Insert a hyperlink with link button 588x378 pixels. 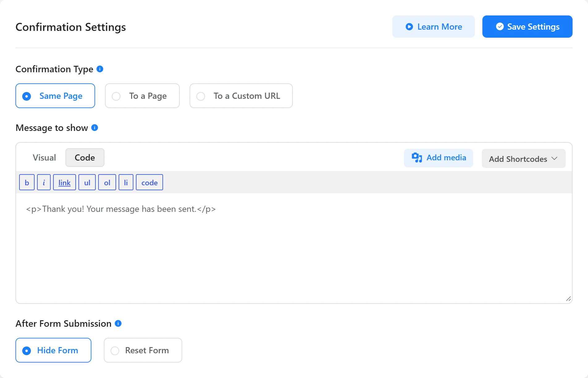point(65,182)
